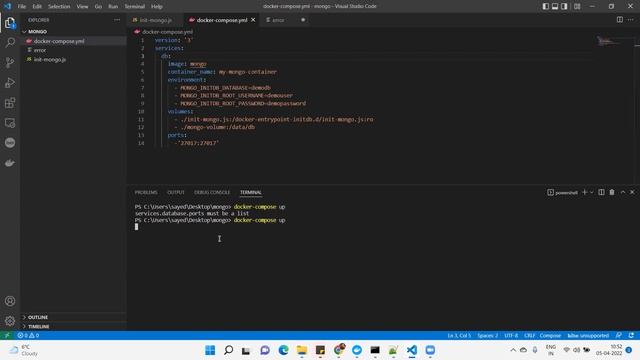This screenshot has height=360, width=640.
Task: Switch to the OUTPUT panel tab
Action: 176,192
